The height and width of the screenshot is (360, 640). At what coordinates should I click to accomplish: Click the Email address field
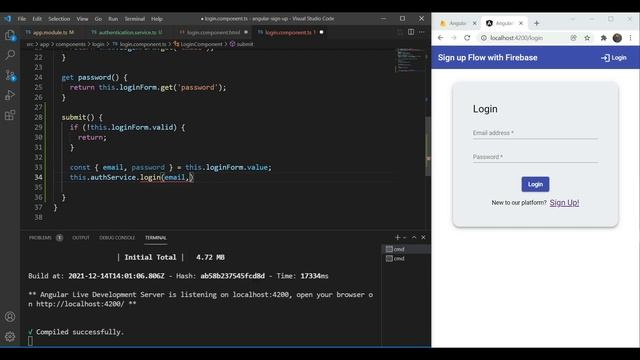[535, 133]
